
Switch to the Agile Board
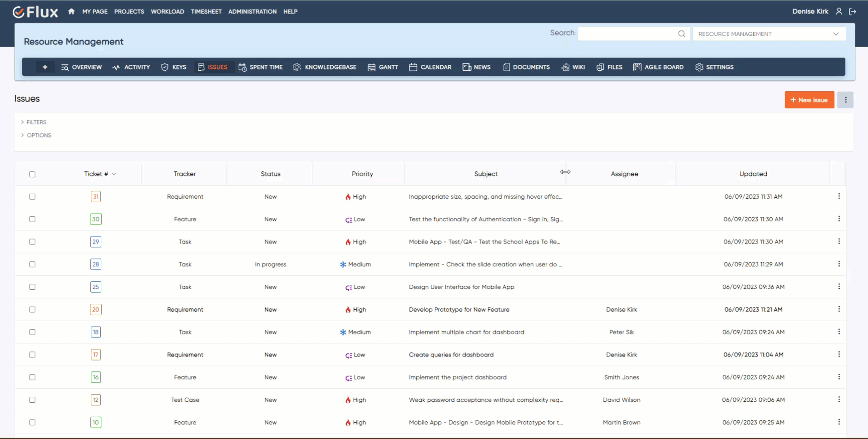[658, 67]
